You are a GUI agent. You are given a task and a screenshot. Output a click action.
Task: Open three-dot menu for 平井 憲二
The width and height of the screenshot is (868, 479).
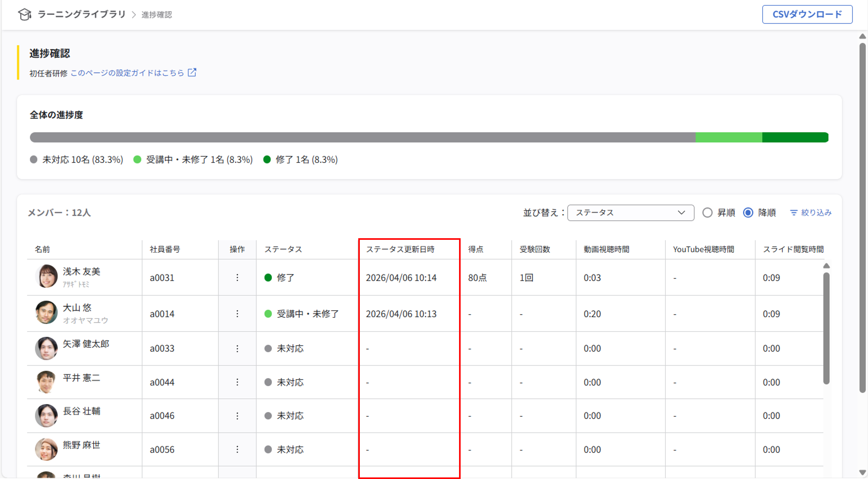point(237,382)
